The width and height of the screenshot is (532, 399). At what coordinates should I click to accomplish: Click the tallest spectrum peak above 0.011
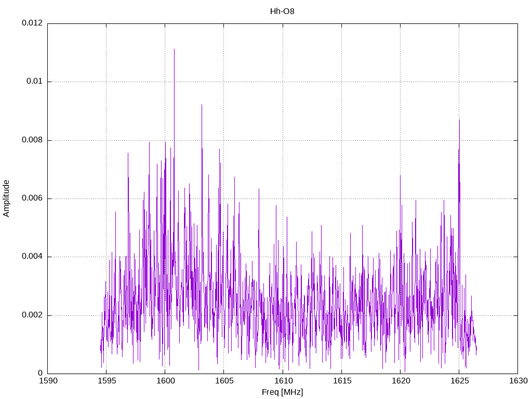coord(174,50)
